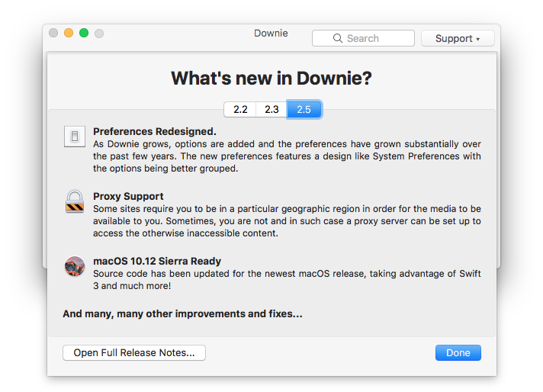Viewport: 543px width, 392px height.
Task: Select the 2.5 version tab
Action: (304, 109)
